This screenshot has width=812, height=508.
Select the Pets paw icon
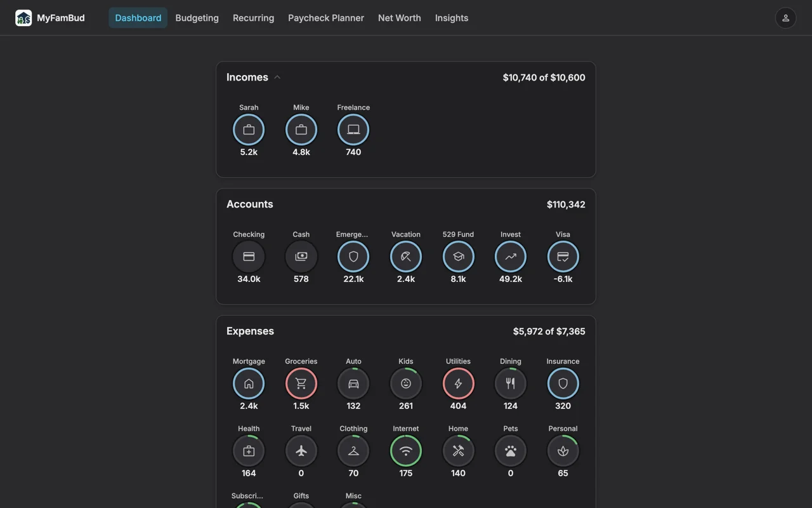(511, 451)
